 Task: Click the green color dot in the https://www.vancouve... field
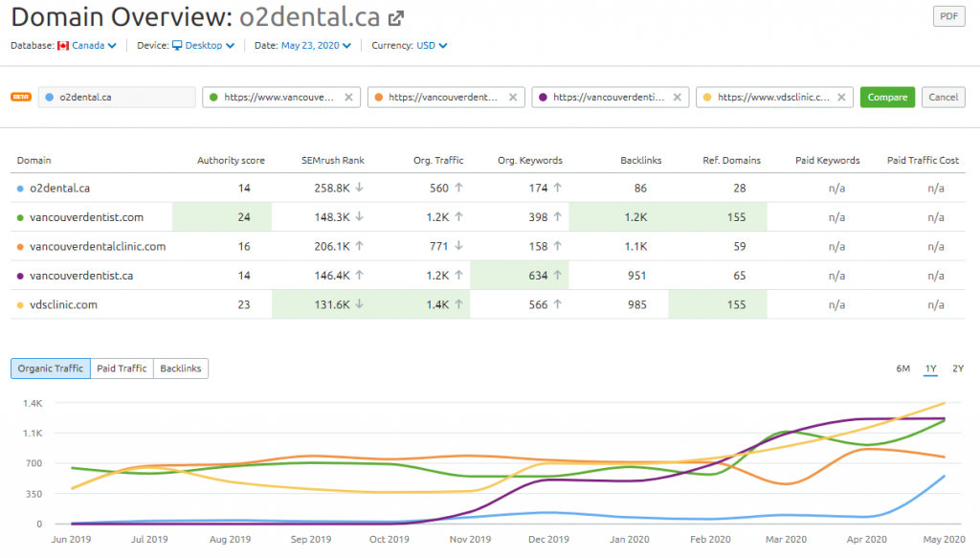(213, 97)
